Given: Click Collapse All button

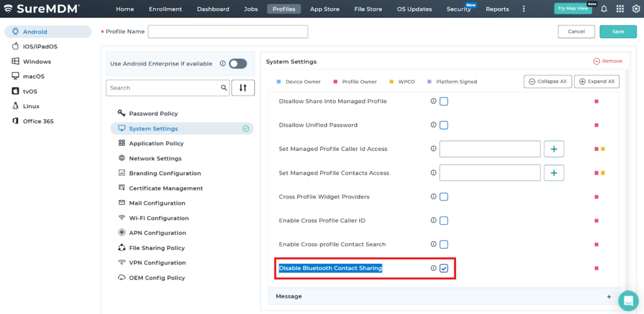Looking at the screenshot, I should pos(547,82).
